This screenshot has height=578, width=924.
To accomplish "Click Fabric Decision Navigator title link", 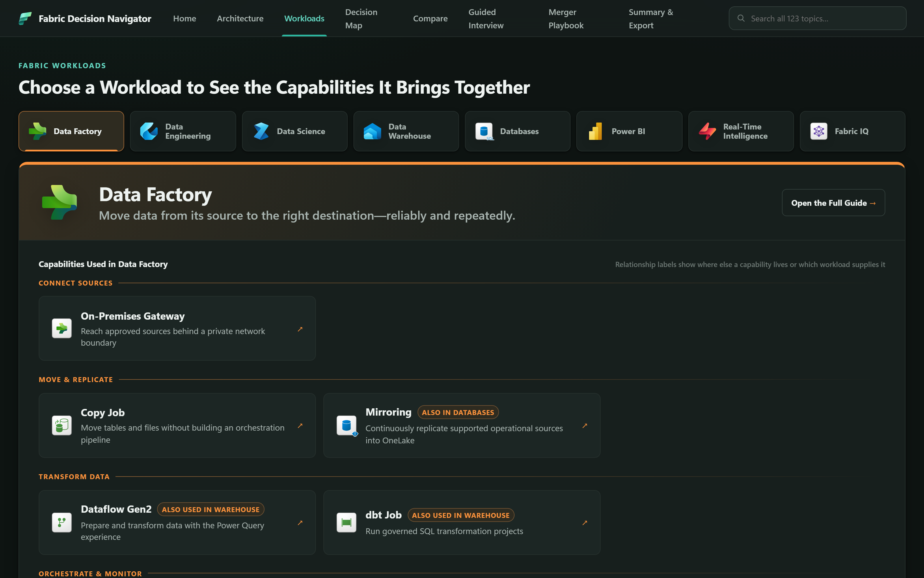I will click(95, 18).
